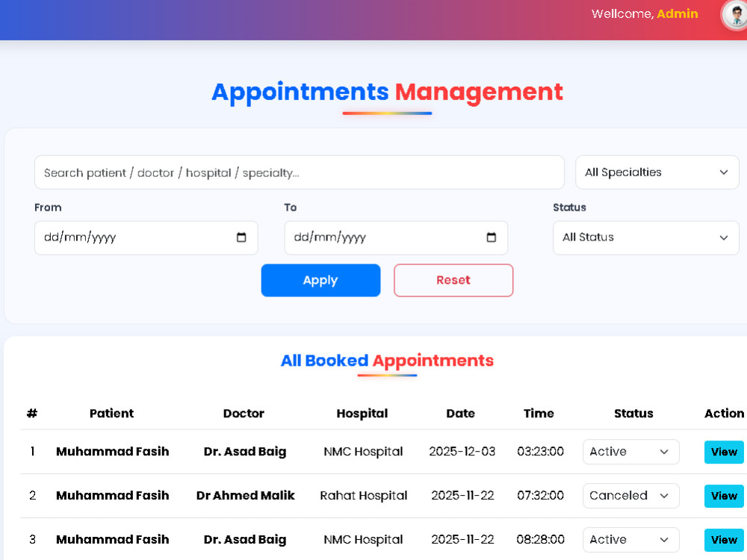
Task: Change status of appointment 1 dated 2025-12-03
Action: [x=630, y=452]
